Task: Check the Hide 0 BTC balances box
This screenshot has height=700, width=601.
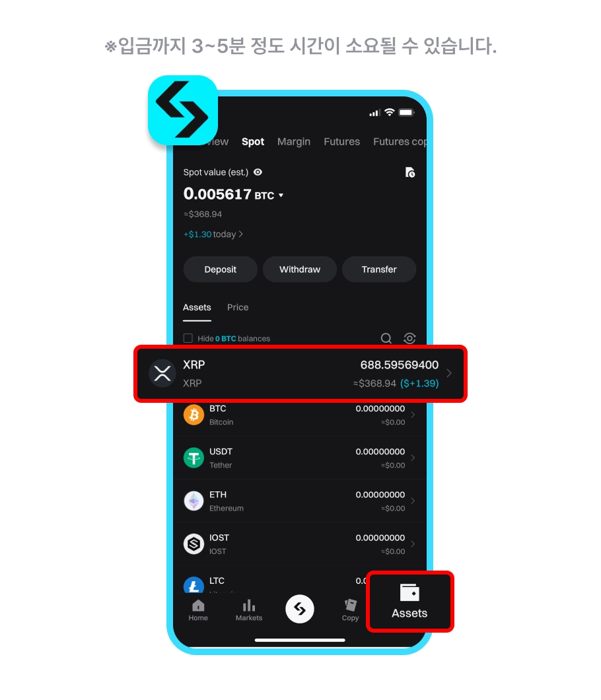Action: [188, 338]
